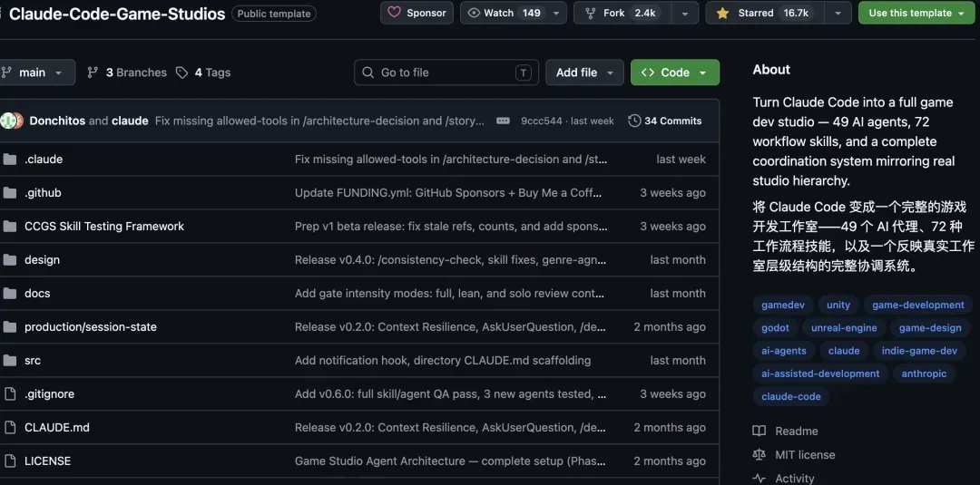Select the indie-game-dev topic tag

[919, 351]
